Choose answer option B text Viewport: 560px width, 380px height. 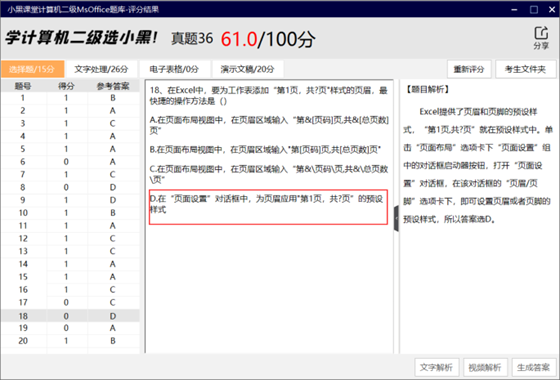point(265,149)
